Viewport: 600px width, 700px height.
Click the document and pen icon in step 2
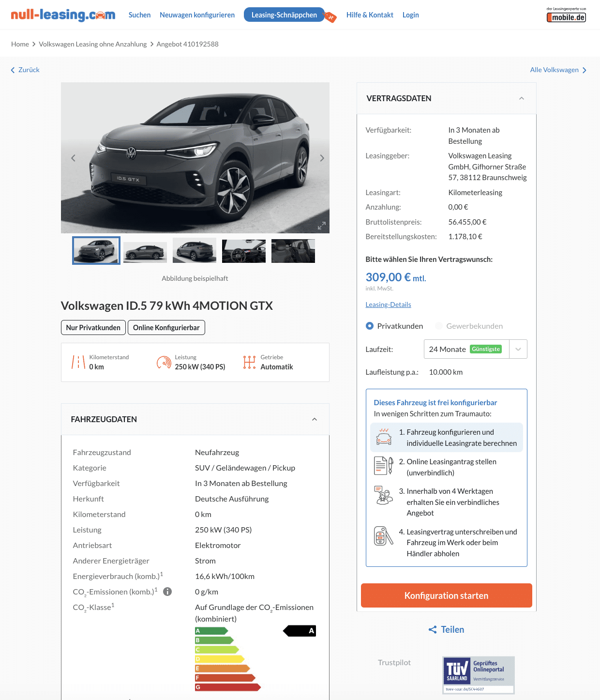384,466
